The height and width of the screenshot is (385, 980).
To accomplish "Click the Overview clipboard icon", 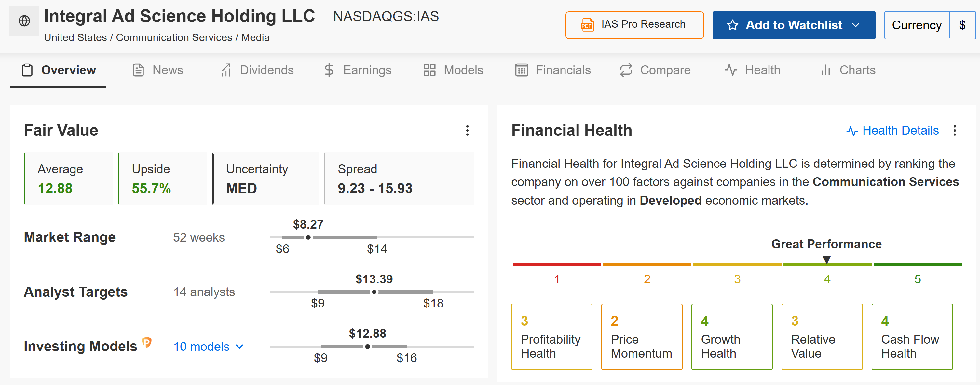I will pos(27,70).
